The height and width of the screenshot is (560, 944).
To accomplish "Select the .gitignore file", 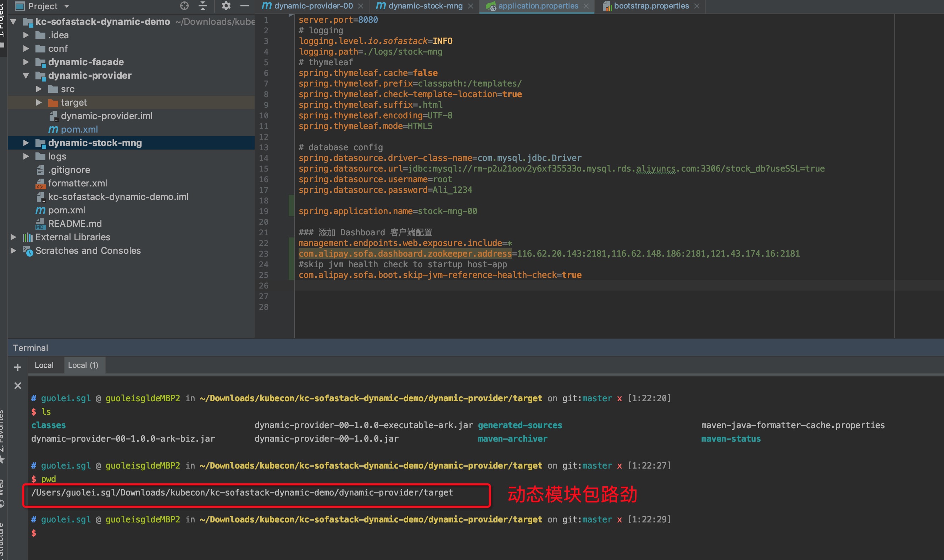I will tap(69, 170).
